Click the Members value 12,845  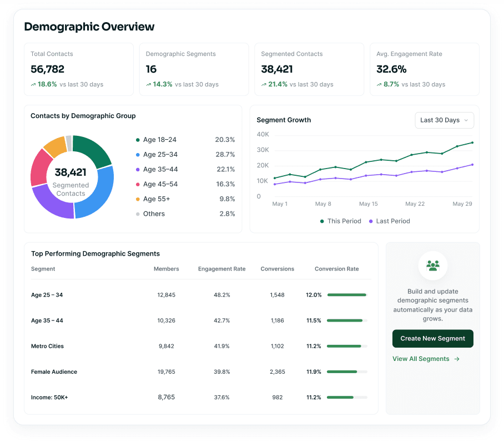click(x=166, y=295)
